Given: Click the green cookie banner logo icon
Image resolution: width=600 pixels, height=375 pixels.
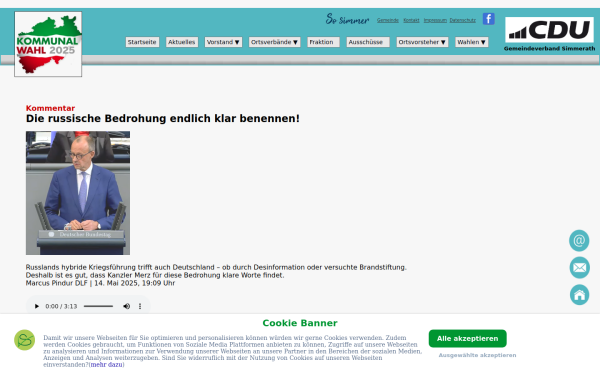Looking at the screenshot, I should (x=24, y=340).
